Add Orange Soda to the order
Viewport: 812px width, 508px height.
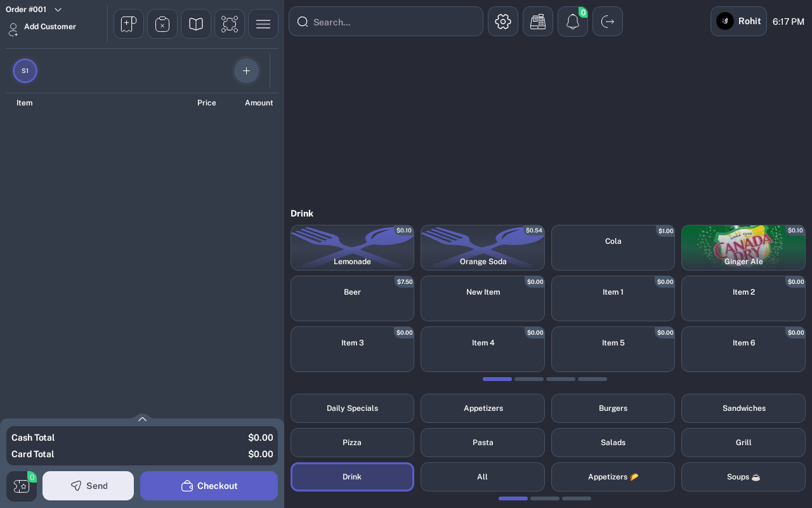[x=483, y=248]
